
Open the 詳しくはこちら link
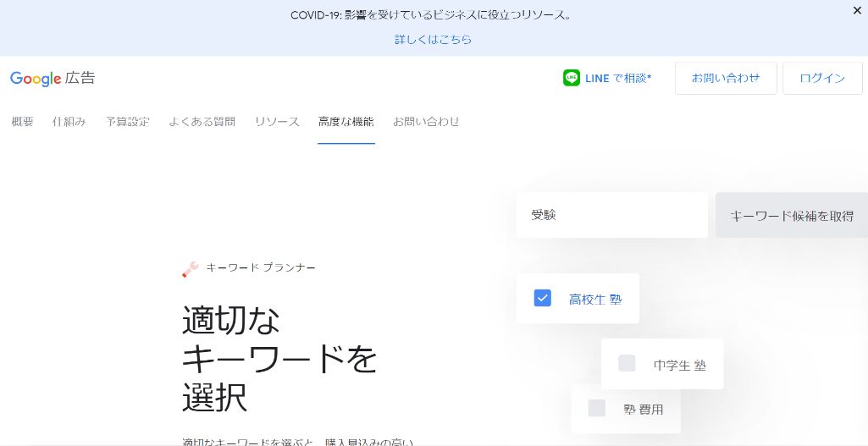[433, 39]
